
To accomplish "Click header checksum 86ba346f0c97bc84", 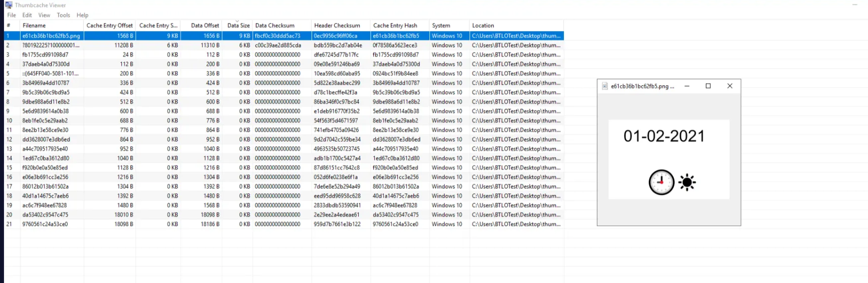I will (337, 102).
